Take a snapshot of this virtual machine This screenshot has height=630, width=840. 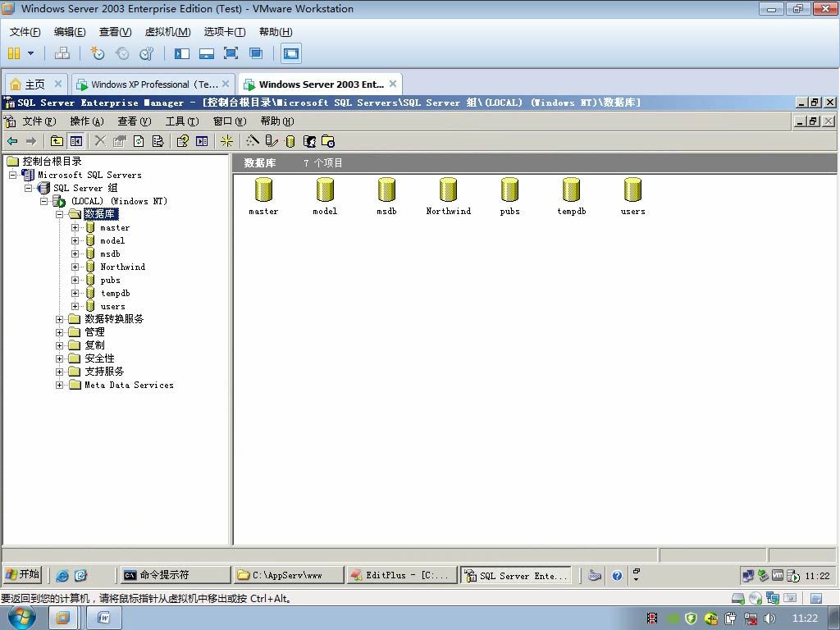98,53
